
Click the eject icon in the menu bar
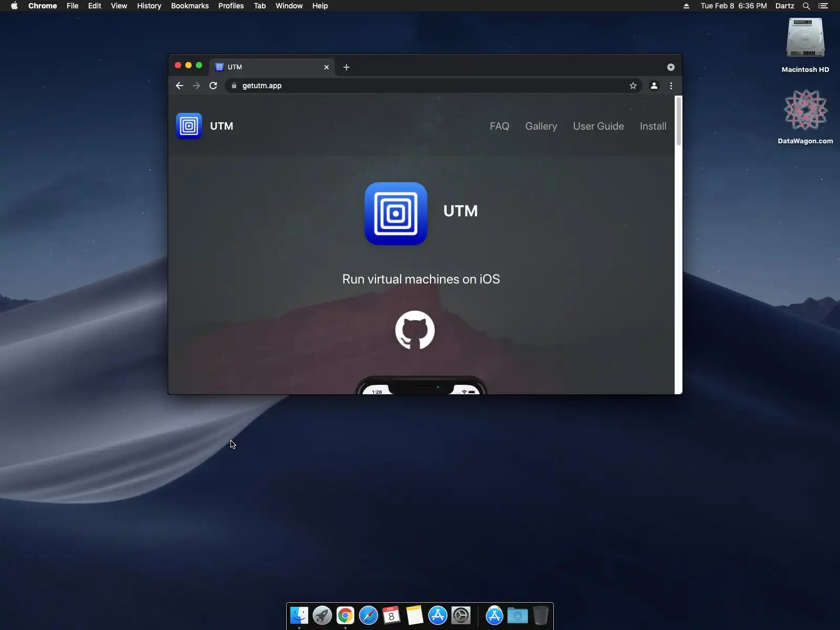(x=686, y=6)
